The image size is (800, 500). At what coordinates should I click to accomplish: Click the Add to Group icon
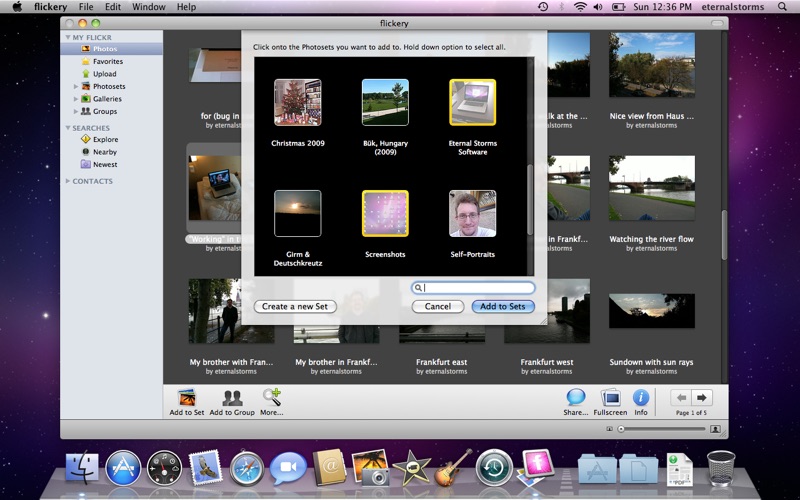tap(232, 398)
